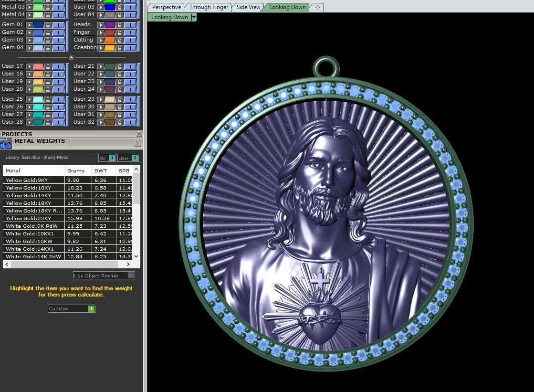Image resolution: width=534 pixels, height=392 pixels.
Task: Lock the Finger layer
Action: (119, 32)
